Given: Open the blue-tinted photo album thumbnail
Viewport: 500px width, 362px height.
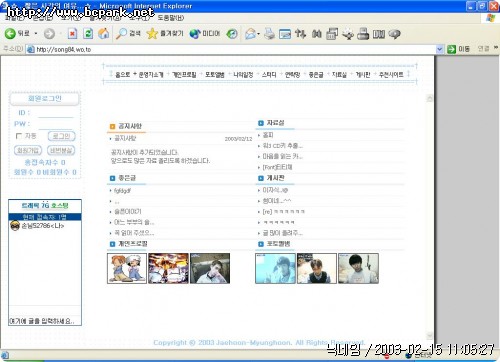Looking at the screenshot, I should (x=275, y=268).
